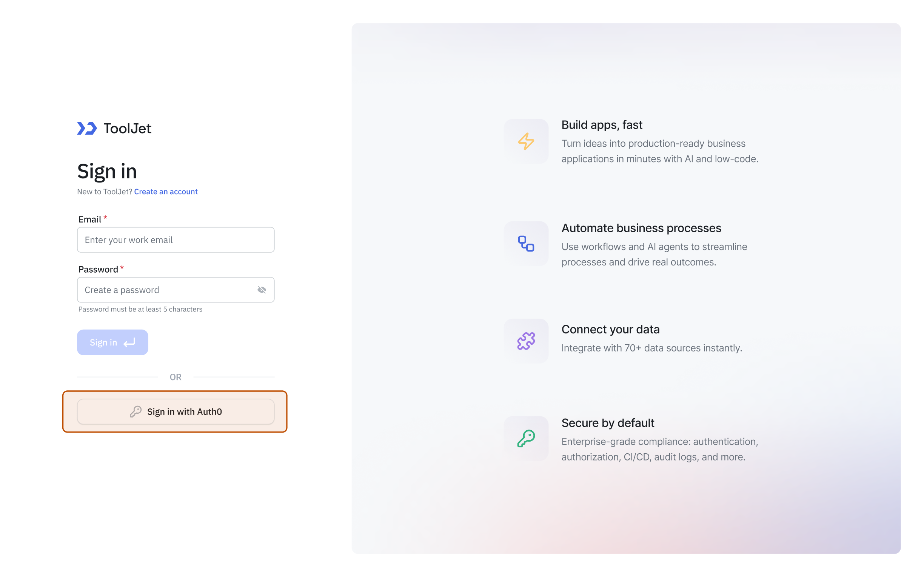Click the Sign in button
The height and width of the screenshot is (577, 924).
112,342
